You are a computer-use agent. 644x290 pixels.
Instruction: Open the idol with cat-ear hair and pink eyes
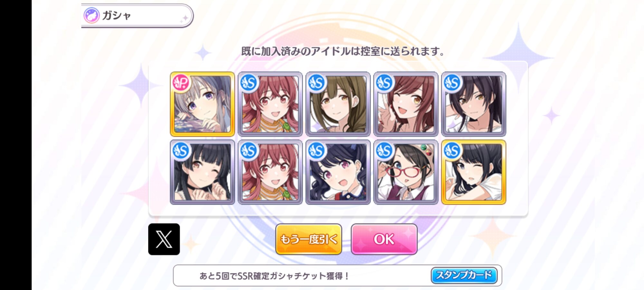coord(338,172)
